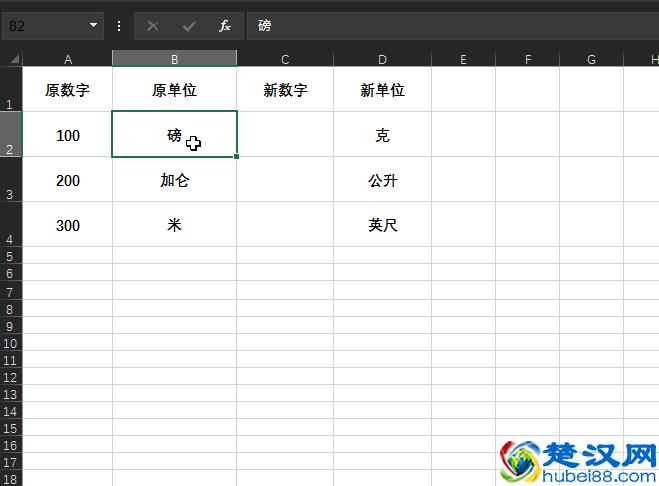This screenshot has width=659, height=486.
Task: Click the cell containing 新数字
Action: click(x=285, y=90)
